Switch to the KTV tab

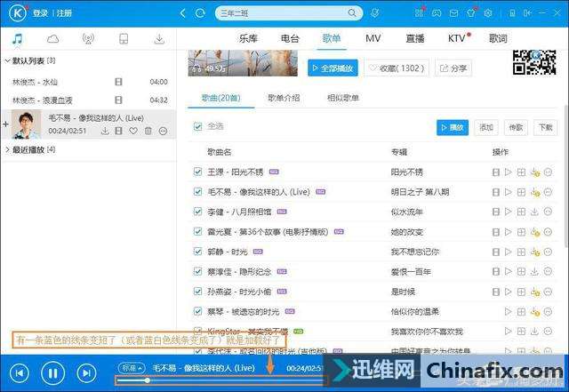click(457, 38)
